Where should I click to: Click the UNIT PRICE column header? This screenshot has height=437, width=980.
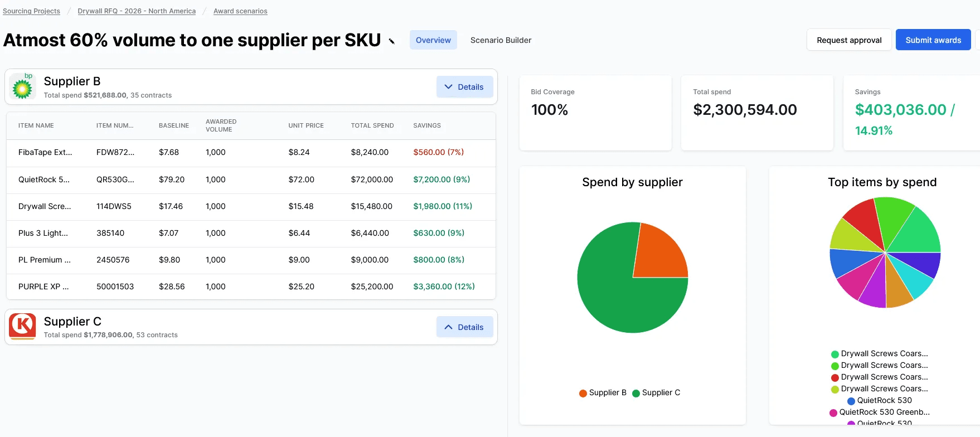point(306,125)
